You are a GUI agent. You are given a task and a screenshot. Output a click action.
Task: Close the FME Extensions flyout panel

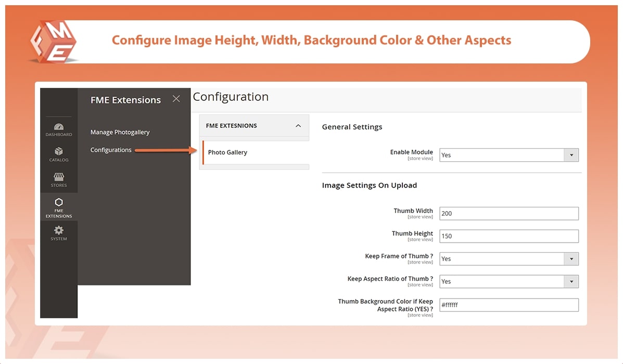pos(176,99)
